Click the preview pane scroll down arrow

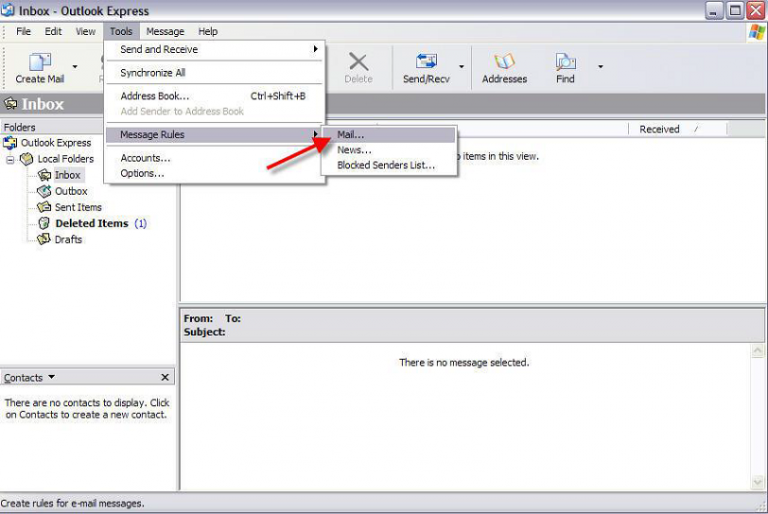pos(758,482)
